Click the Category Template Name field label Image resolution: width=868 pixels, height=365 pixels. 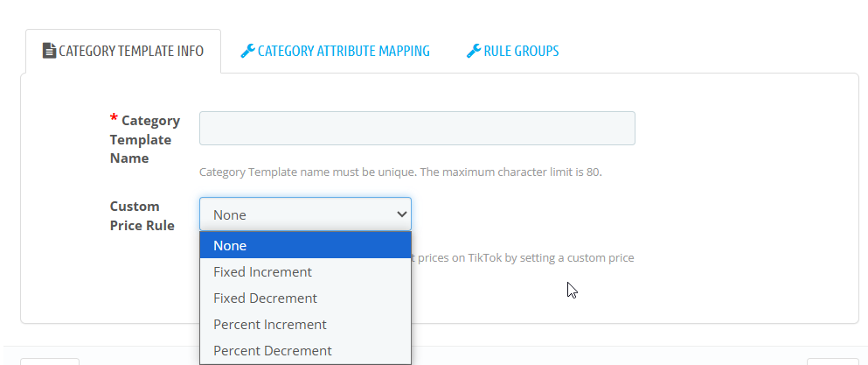pyautogui.click(x=145, y=139)
